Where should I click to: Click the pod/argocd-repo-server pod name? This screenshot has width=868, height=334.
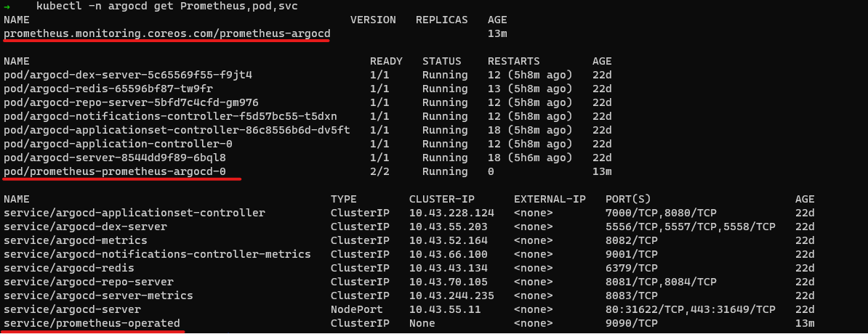click(131, 102)
